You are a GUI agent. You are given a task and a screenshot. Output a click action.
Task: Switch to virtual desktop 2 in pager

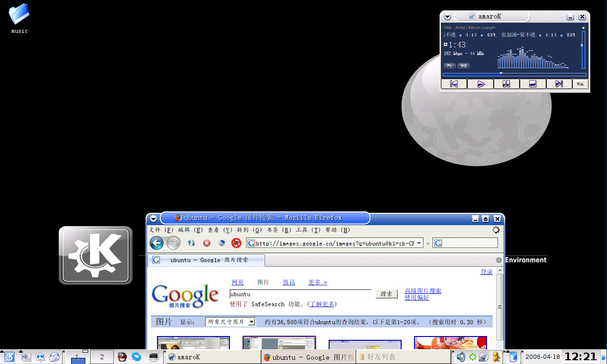click(101, 357)
